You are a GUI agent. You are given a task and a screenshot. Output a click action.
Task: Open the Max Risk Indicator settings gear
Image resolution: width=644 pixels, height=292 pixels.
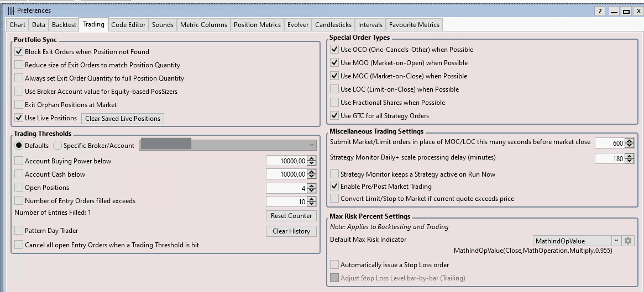click(627, 241)
